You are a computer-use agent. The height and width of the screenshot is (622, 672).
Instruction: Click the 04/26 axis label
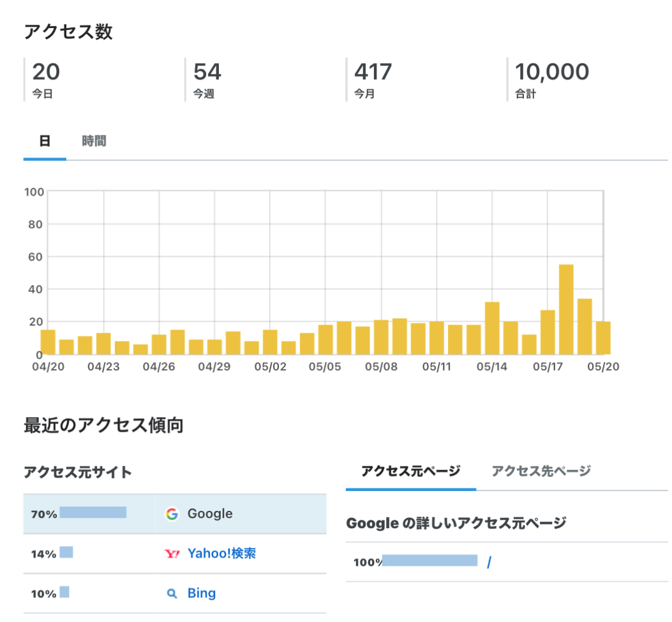pyautogui.click(x=159, y=367)
